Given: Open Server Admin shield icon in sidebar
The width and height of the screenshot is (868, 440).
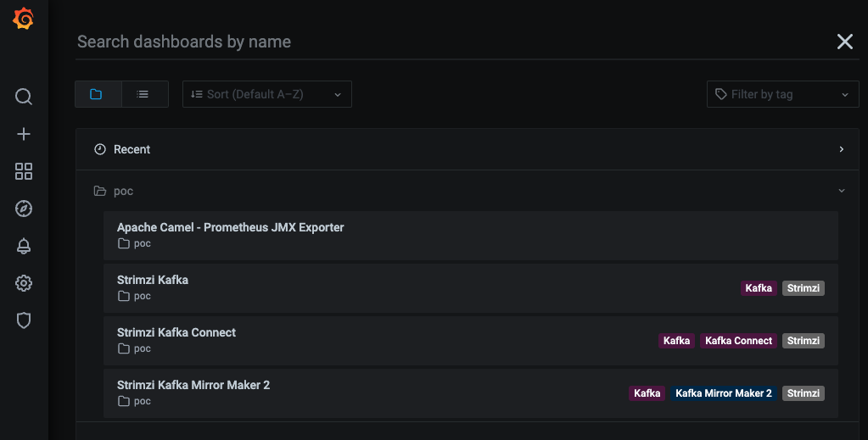Looking at the screenshot, I should [23, 320].
